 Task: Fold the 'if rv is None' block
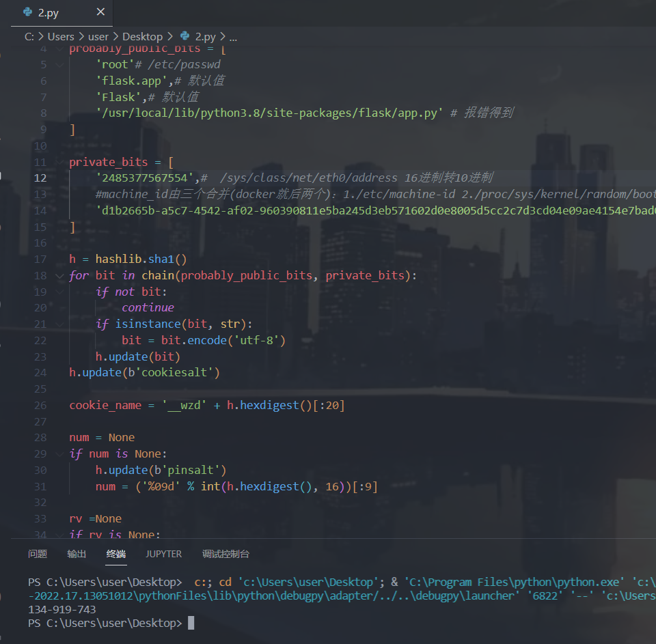click(60, 535)
